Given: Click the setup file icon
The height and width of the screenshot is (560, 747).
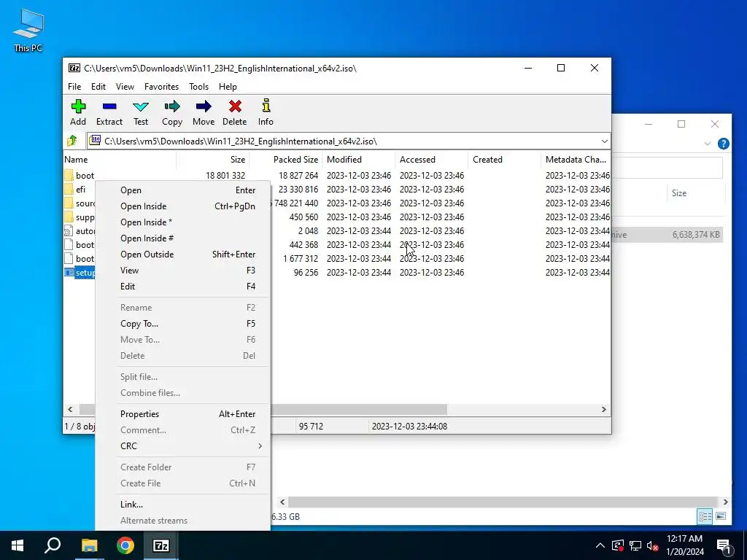Looking at the screenshot, I should tap(69, 273).
